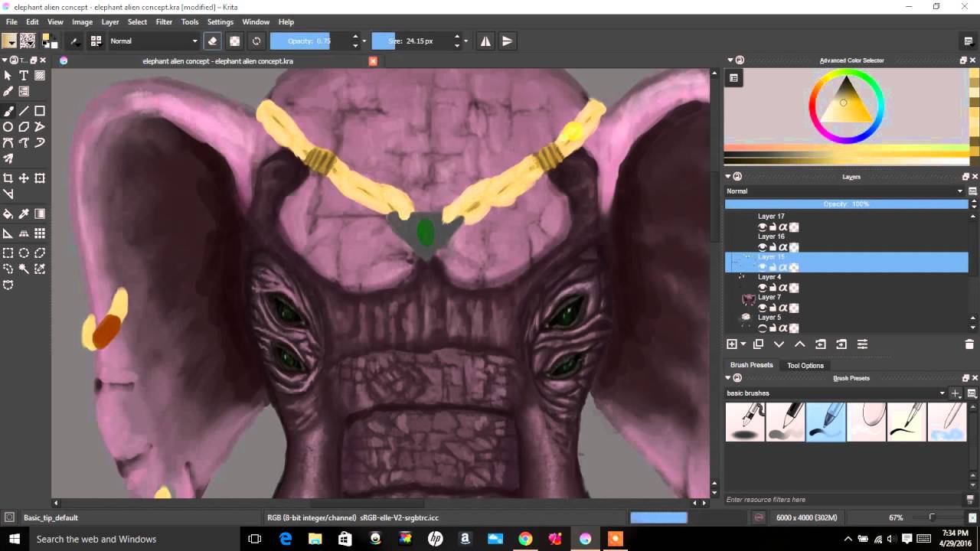
Task: Open the brush editor settings
Action: pyautogui.click(x=75, y=41)
